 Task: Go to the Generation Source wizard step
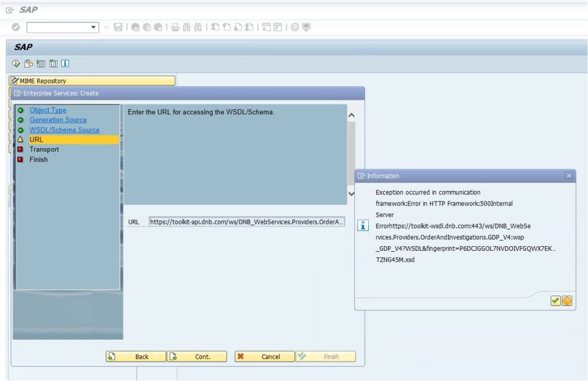(58, 120)
